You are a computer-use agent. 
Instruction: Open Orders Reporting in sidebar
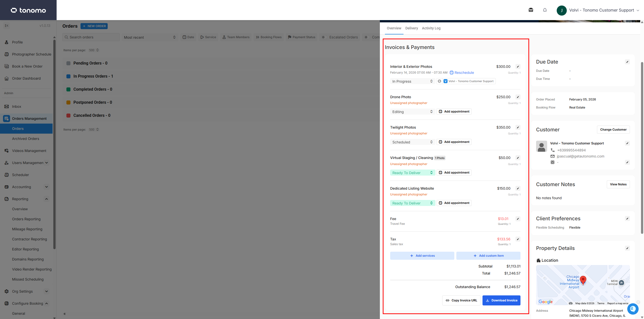[x=26, y=219]
